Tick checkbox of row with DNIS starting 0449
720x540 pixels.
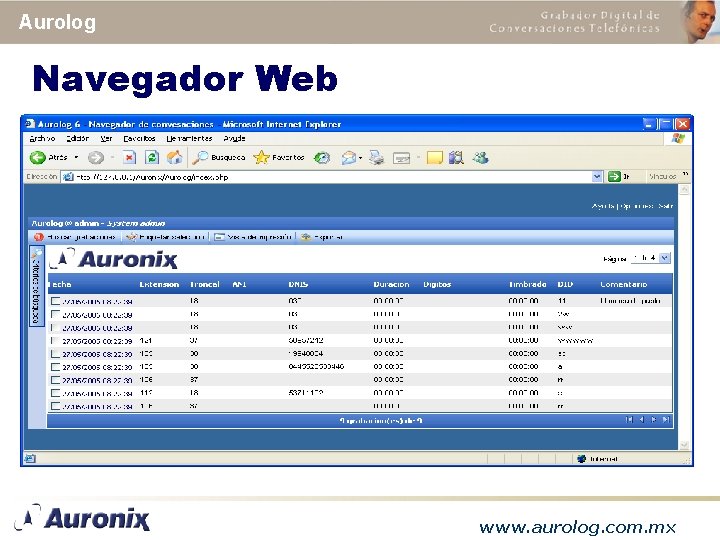pyautogui.click(x=56, y=367)
